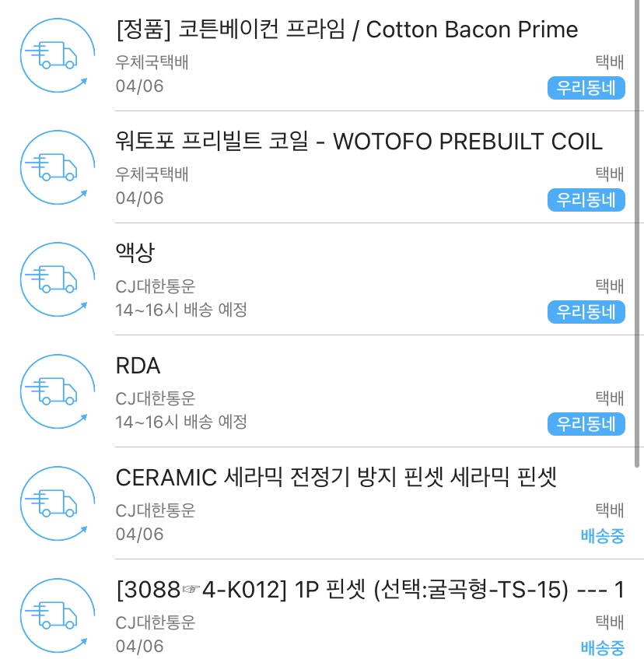Click the delivery truck icon beside Cotton Bacon Prime
Screen dimensions: 644x659
[52, 55]
